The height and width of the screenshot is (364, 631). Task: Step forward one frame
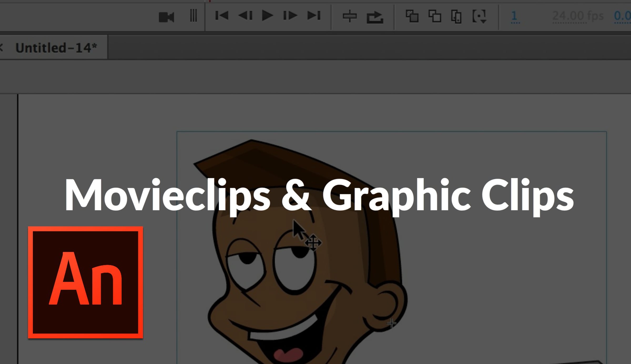(290, 16)
